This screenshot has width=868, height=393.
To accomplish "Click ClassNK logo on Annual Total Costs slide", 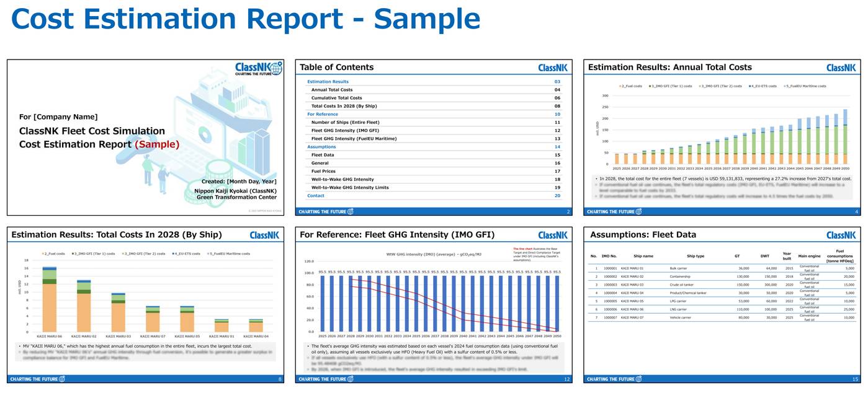I will [841, 68].
